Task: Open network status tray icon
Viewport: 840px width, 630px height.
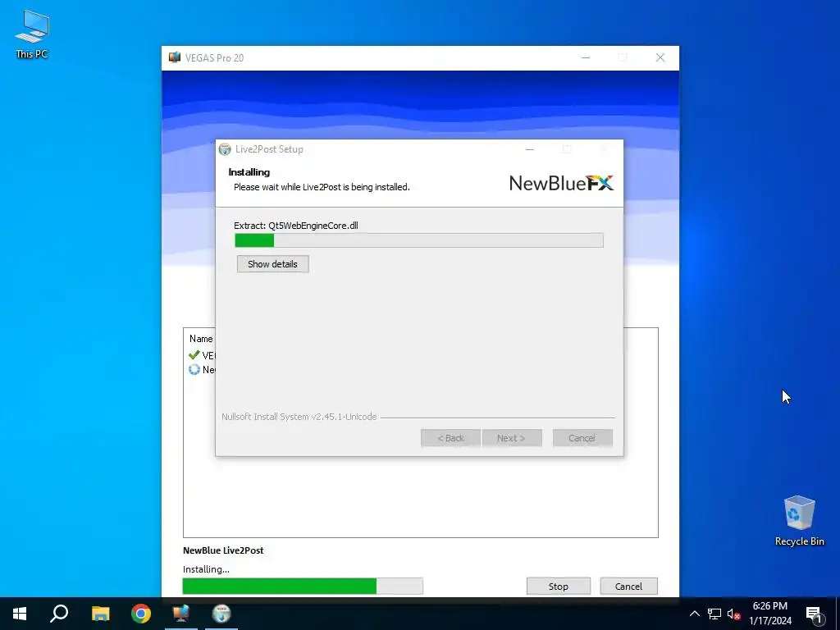Action: (x=714, y=614)
